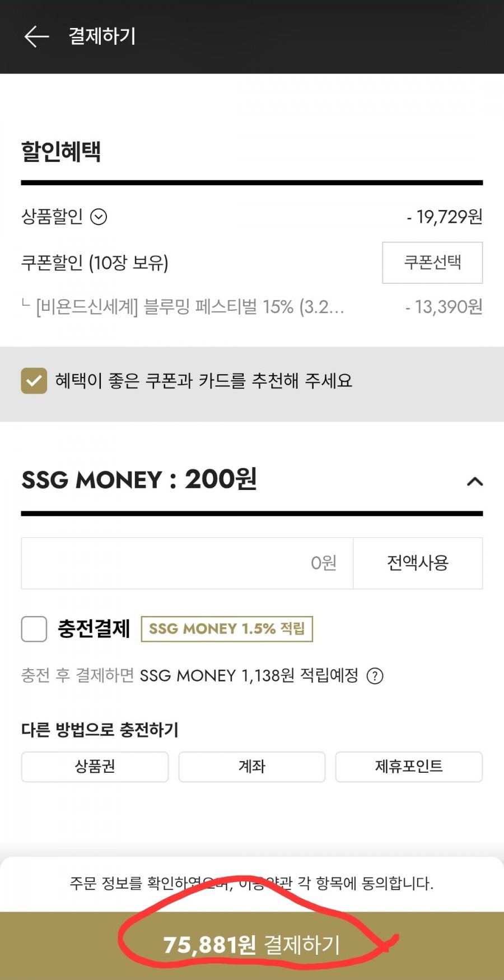Tap the back arrow in the header
The width and height of the screenshot is (504, 980).
coord(37,36)
